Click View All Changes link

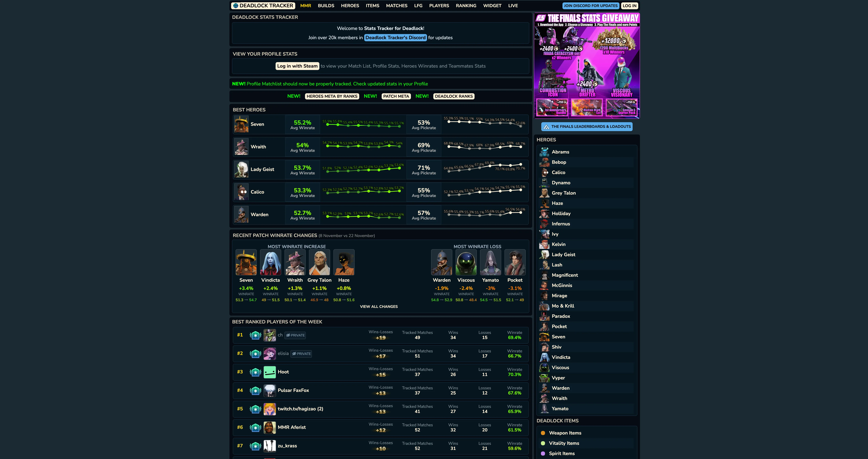[379, 307]
